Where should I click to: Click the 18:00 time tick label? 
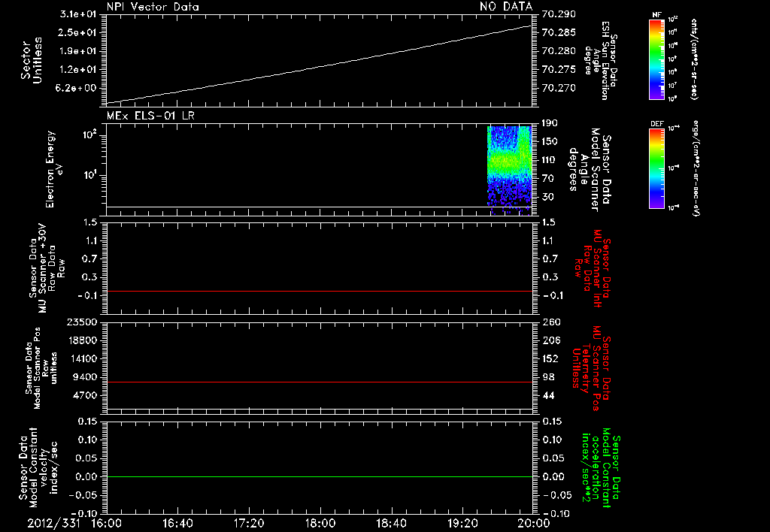pos(320,524)
